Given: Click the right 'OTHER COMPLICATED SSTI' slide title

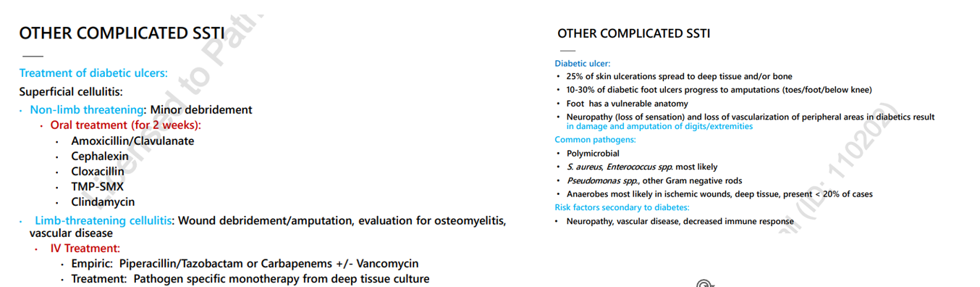Looking at the screenshot, I should tap(633, 33).
